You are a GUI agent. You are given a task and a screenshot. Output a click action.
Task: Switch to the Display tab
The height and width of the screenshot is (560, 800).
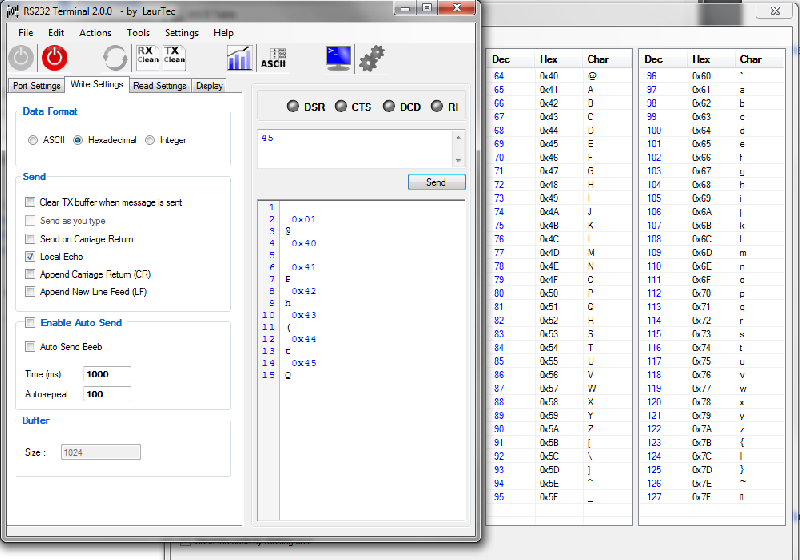209,86
